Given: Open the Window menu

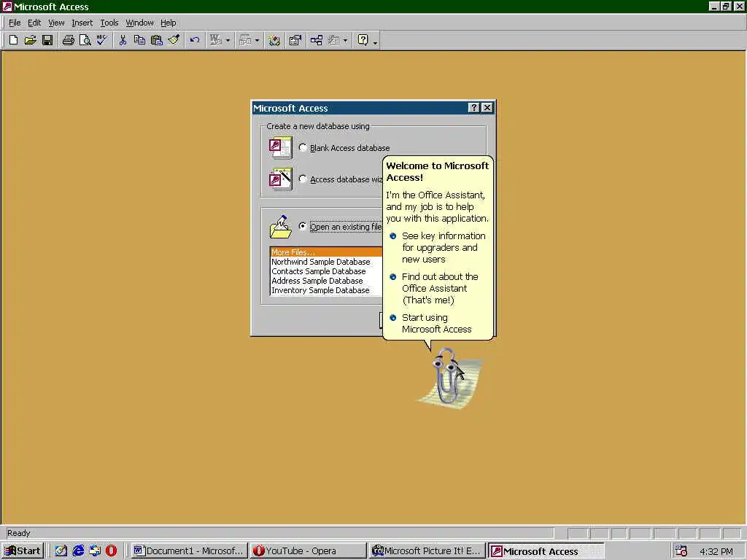Looking at the screenshot, I should pyautogui.click(x=139, y=23).
